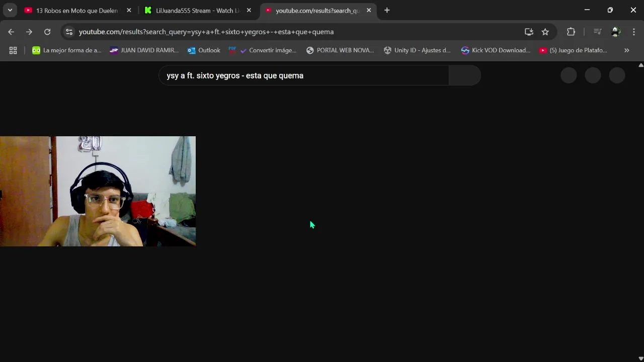
Task: Open the Extensions puzzle icon
Action: click(x=571, y=32)
